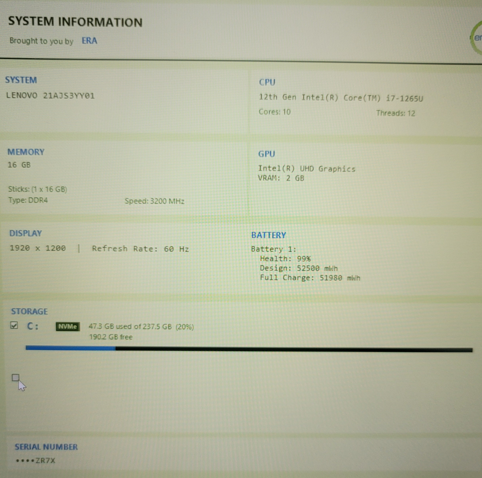Click the GPU section heading

[267, 154]
